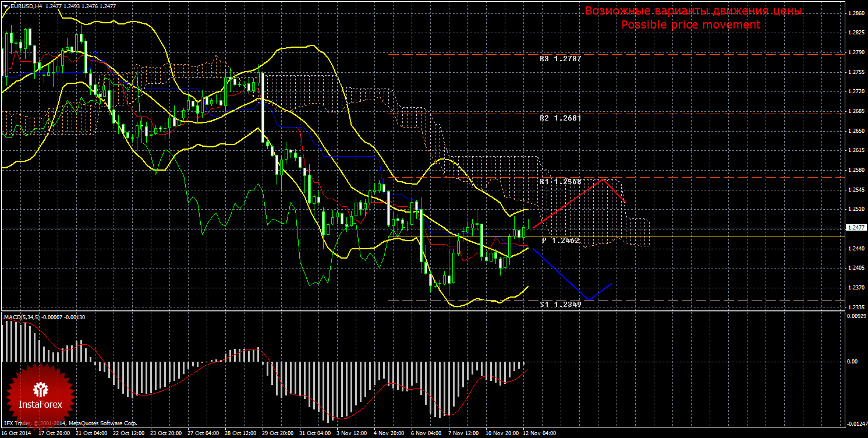Click the 16 Oct 2014 date label
This screenshot has width=868, height=438.
[17, 433]
